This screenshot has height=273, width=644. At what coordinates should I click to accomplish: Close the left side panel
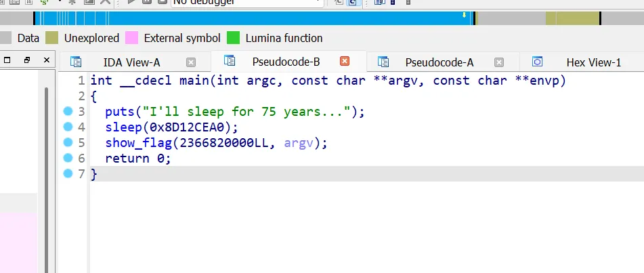(x=47, y=60)
